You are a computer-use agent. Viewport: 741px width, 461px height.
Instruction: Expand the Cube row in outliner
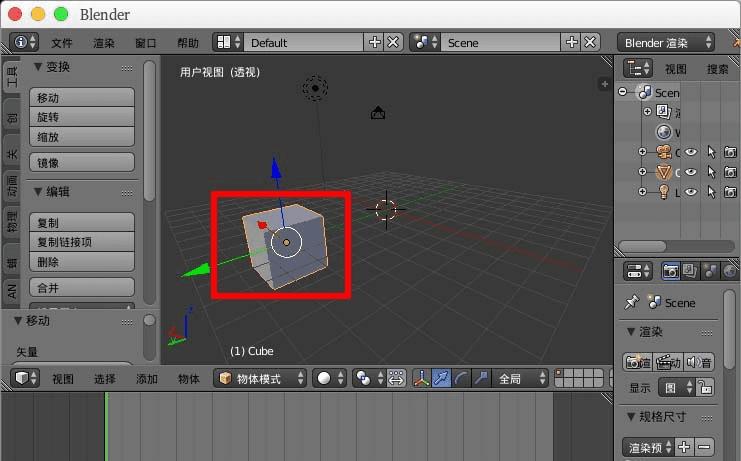pyautogui.click(x=642, y=171)
